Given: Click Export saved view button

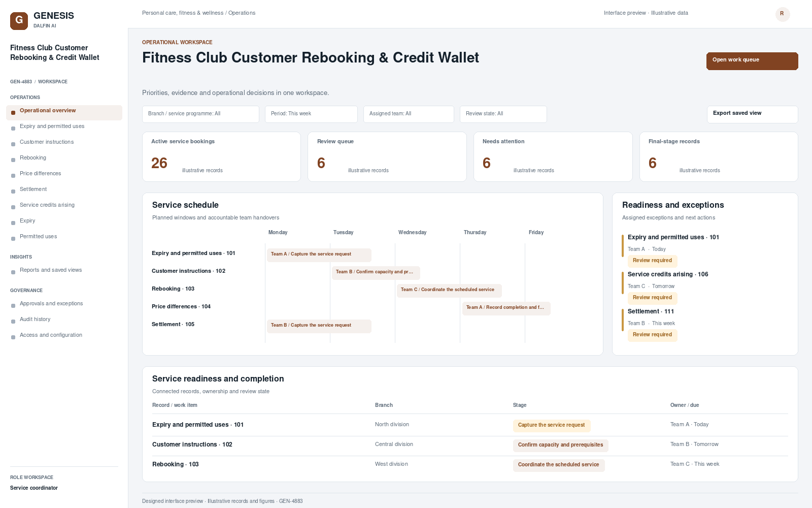Looking at the screenshot, I should [752, 114].
